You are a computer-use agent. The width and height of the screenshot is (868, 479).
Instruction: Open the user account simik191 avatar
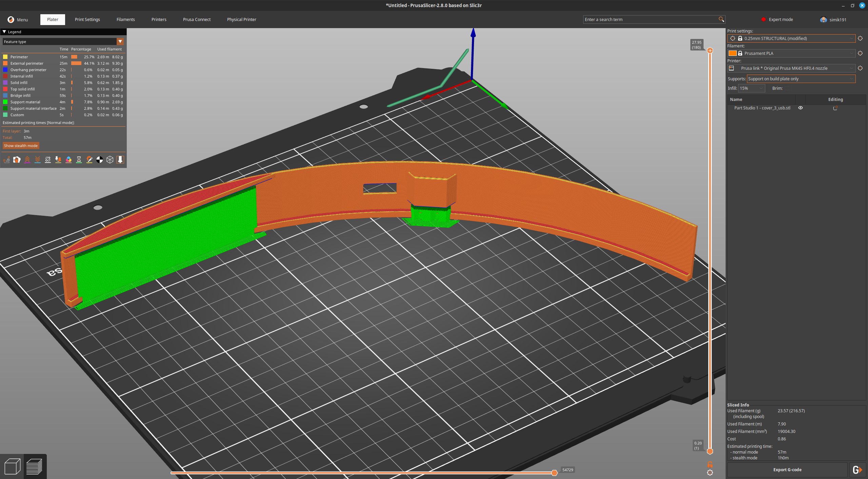(824, 20)
